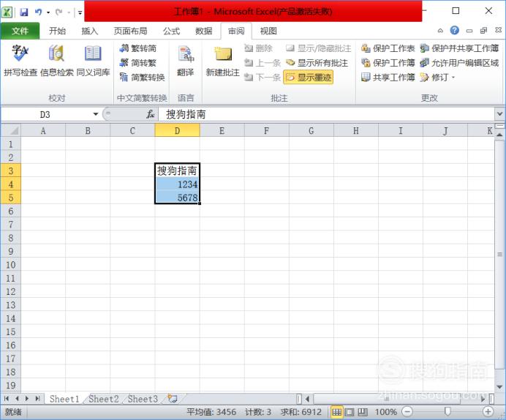
Task: Add a comment with 新建批注
Action: (223, 61)
